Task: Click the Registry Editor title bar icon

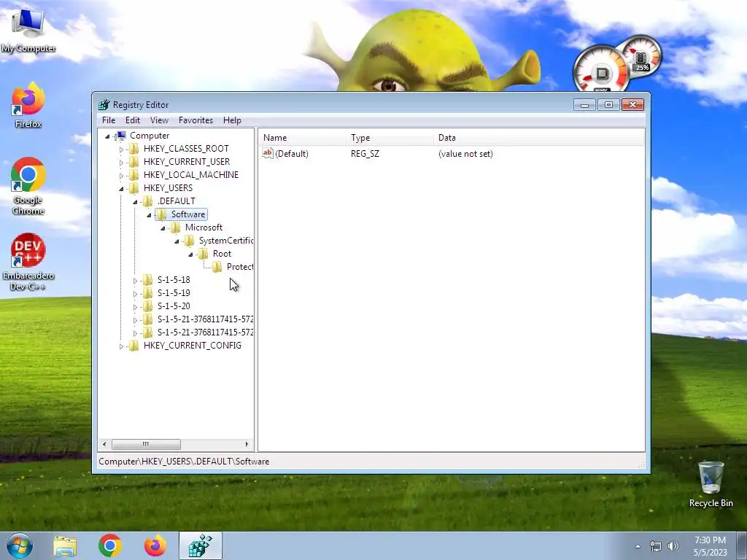Action: [x=104, y=105]
